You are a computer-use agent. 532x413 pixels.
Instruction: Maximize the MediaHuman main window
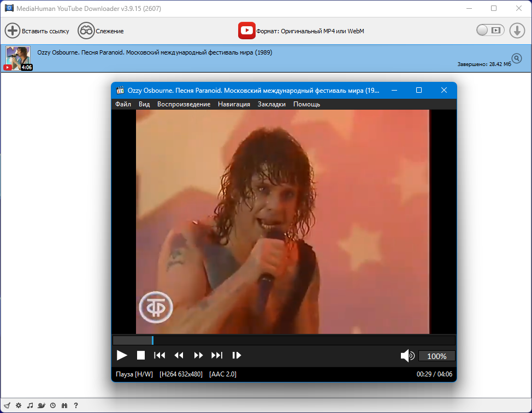click(494, 8)
